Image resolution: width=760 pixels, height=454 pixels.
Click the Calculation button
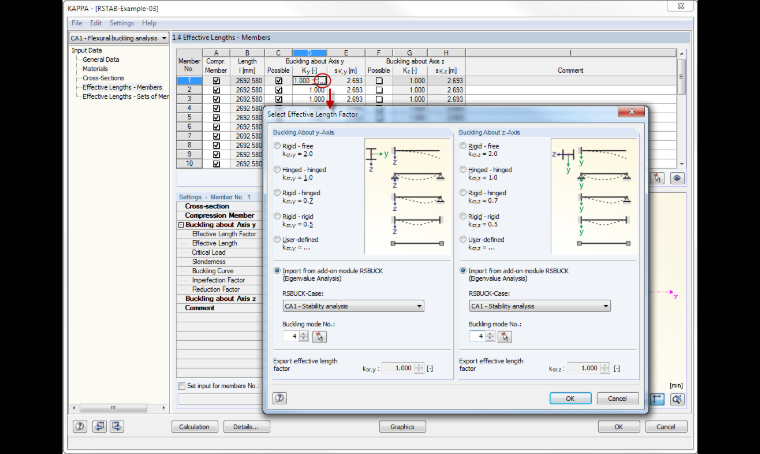click(x=194, y=427)
